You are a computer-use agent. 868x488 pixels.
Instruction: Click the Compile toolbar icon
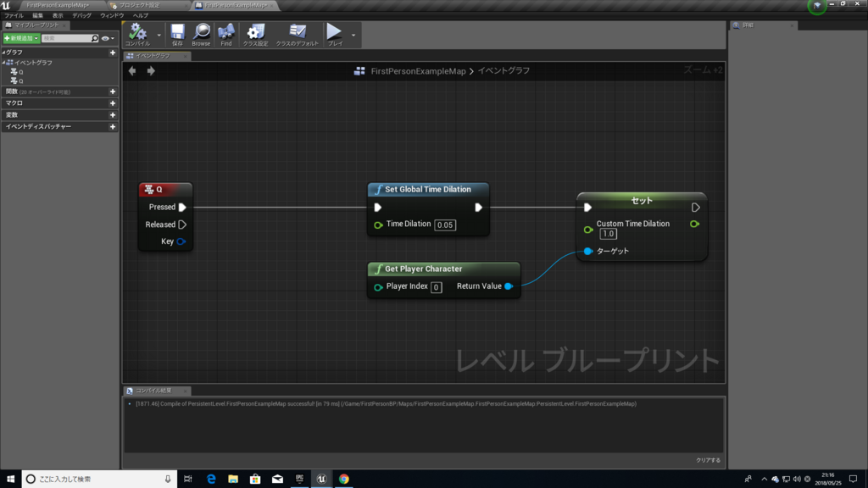tap(137, 32)
